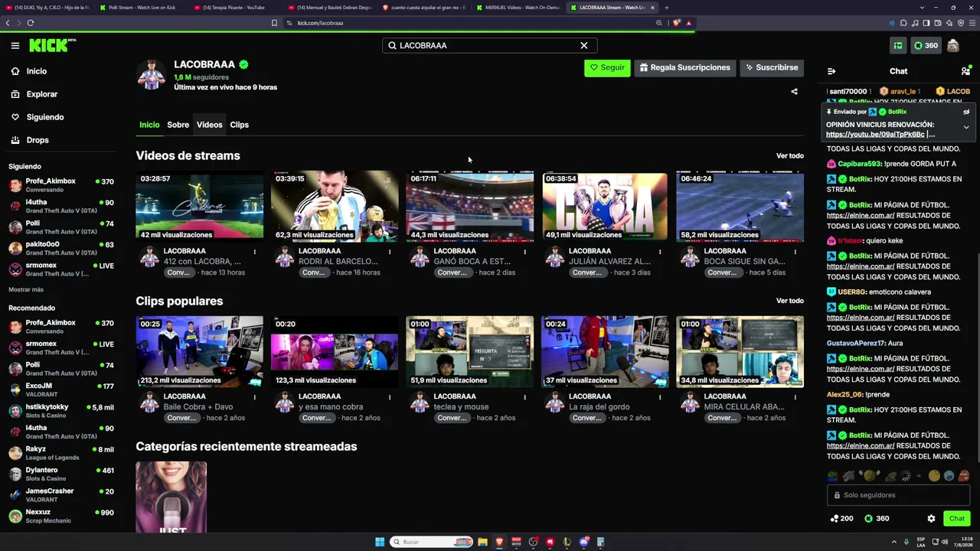This screenshot has height=551, width=980.
Task: Open chat settings gear
Action: (x=931, y=519)
